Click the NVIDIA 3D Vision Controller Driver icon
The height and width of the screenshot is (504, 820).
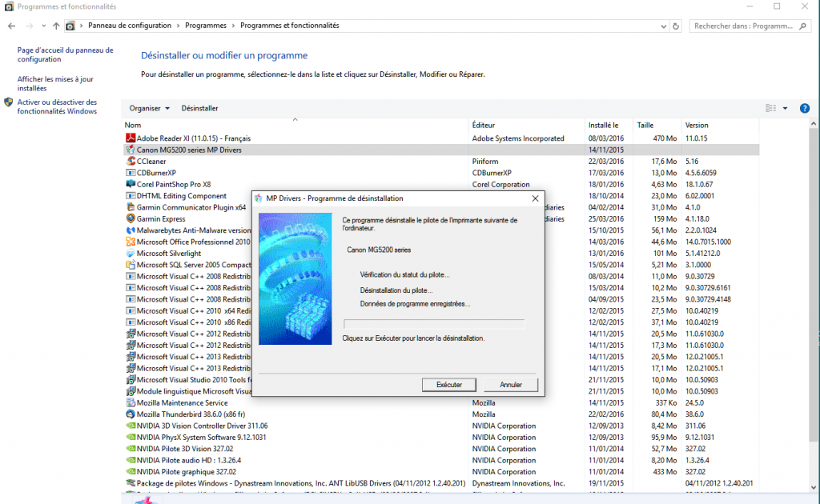pyautogui.click(x=131, y=426)
